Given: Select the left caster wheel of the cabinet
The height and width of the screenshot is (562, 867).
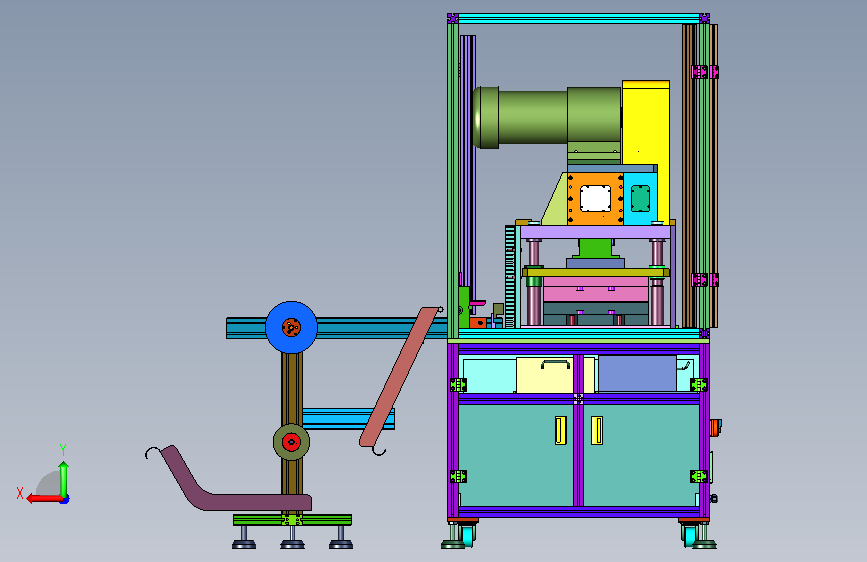Looking at the screenshot, I should point(468,535).
